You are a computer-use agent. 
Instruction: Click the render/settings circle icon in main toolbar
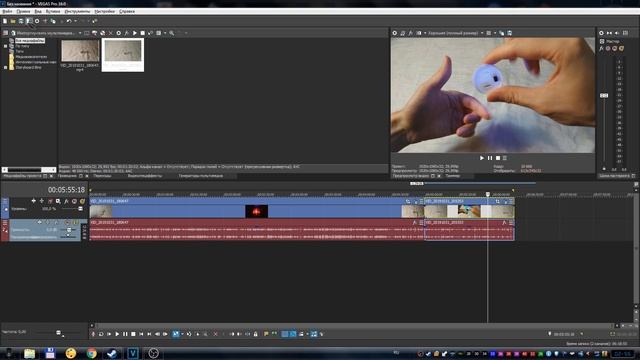(37, 21)
